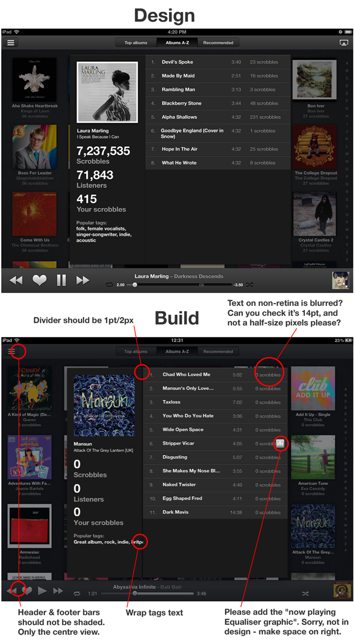The image size is (355, 644).
Task: Click play button in Build footer
Action: pyautogui.click(x=43, y=591)
